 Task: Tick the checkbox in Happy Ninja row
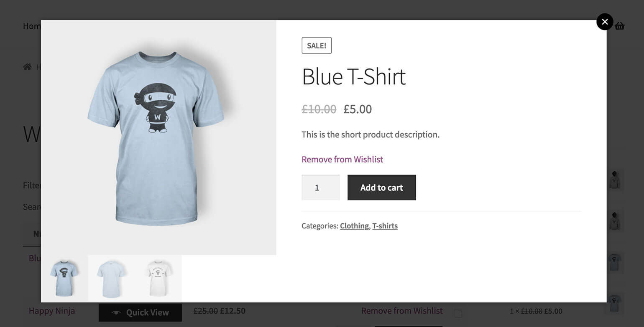(458, 313)
